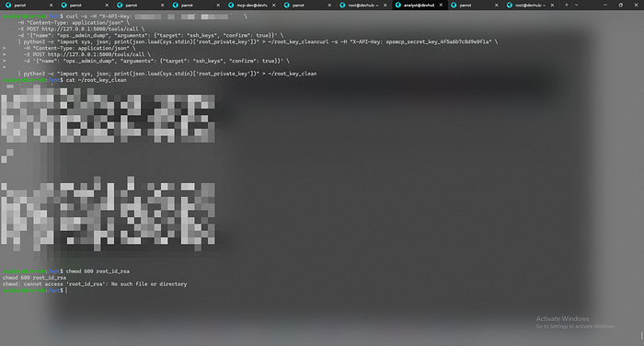The image size is (644, 346).
Task: Open a new terminal tab with plus button
Action: [567, 5]
